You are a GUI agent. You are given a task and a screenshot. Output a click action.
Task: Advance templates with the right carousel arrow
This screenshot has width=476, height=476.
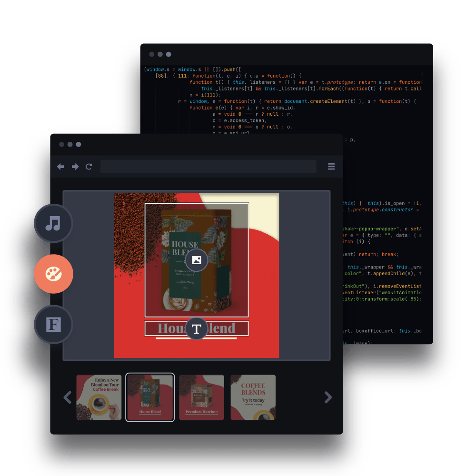point(328,397)
